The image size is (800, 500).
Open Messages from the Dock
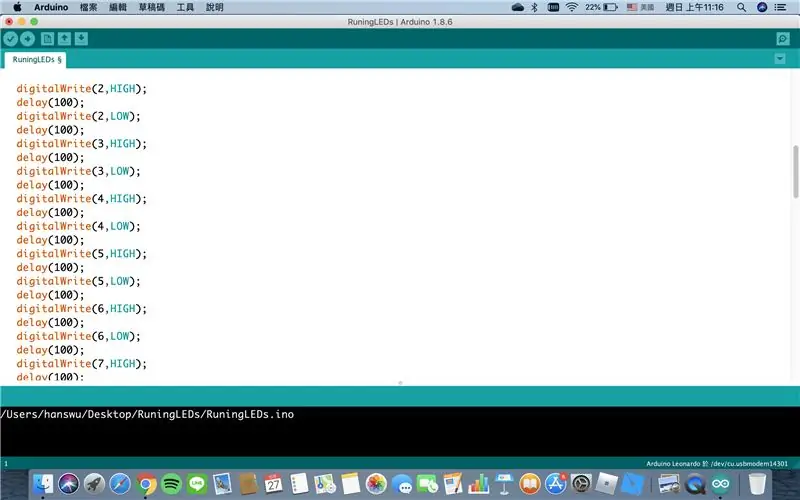[x=402, y=484]
